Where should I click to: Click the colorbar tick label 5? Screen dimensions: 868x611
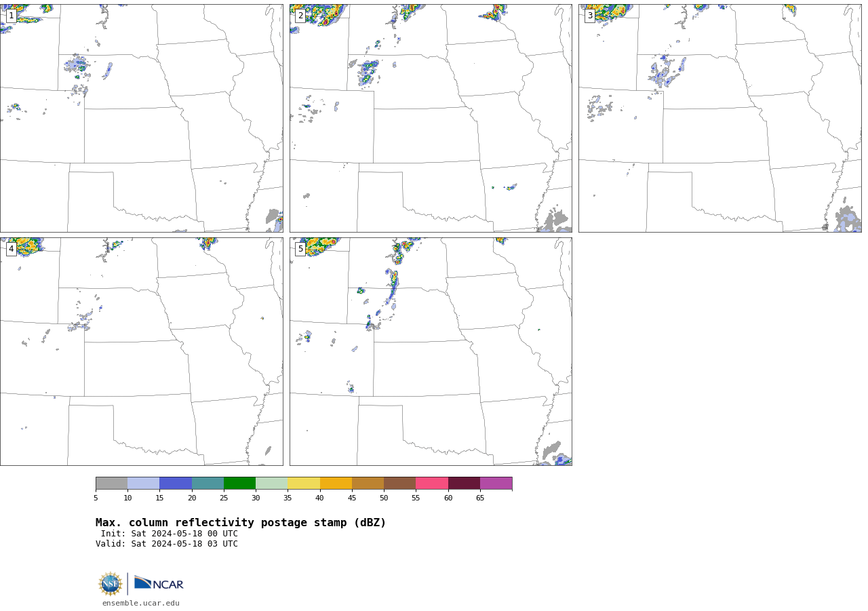point(96,498)
